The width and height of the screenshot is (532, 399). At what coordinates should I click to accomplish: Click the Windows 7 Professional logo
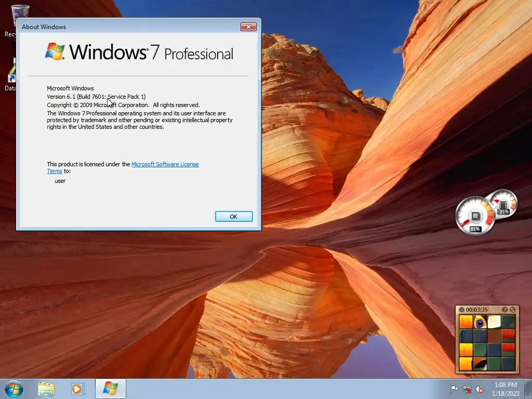(x=139, y=51)
